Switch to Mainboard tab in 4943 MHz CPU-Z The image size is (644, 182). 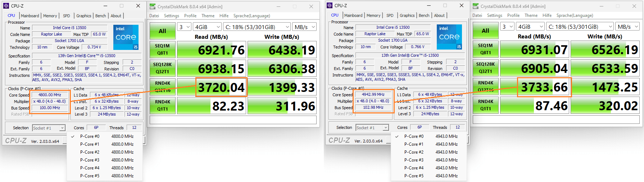[x=353, y=15]
